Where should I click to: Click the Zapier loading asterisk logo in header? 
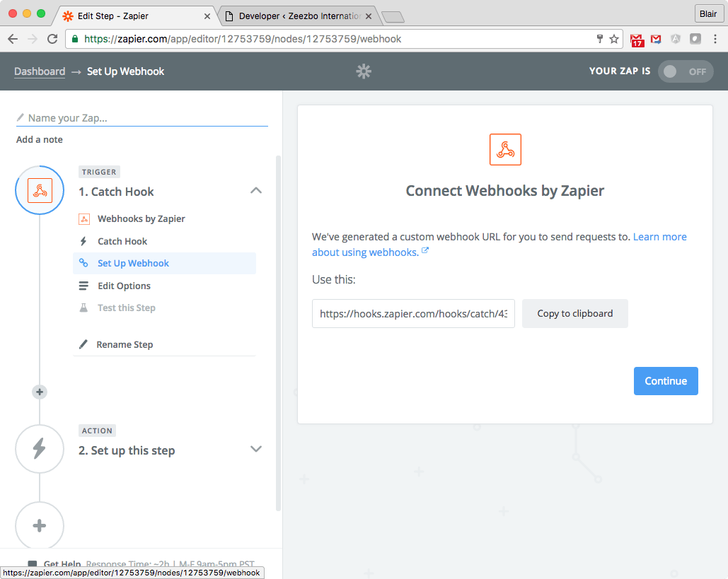point(364,71)
